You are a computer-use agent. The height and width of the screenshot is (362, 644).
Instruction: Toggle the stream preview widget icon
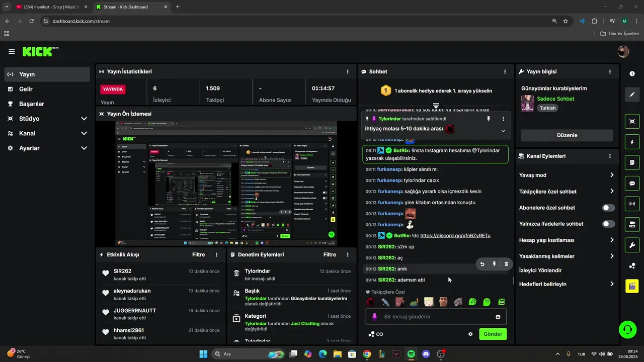(x=632, y=121)
